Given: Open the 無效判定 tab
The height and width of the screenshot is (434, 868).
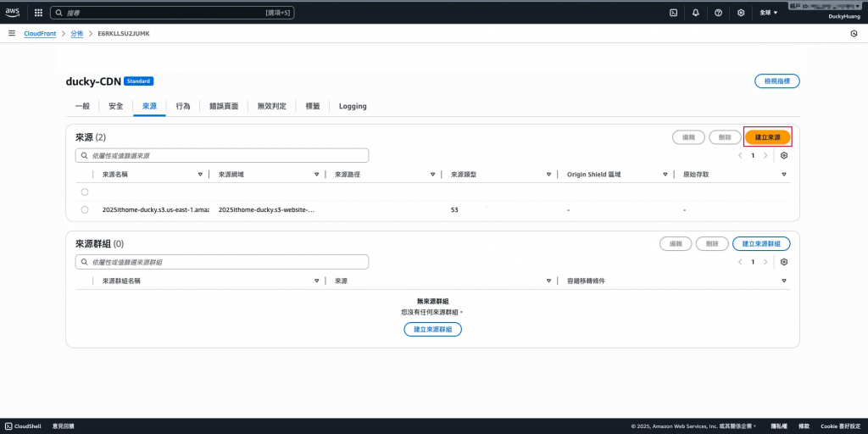Looking at the screenshot, I should tap(272, 106).
